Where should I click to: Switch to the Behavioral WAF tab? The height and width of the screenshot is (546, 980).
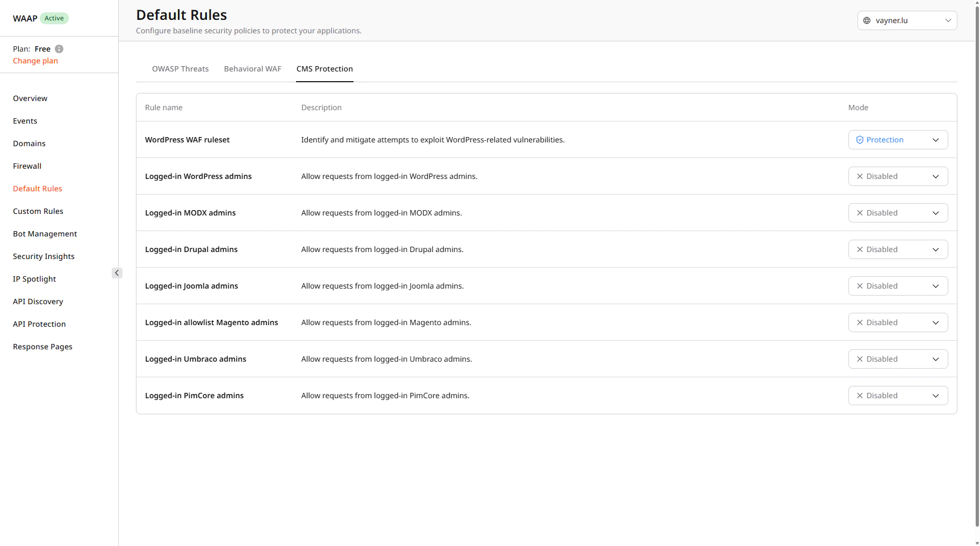click(x=253, y=69)
